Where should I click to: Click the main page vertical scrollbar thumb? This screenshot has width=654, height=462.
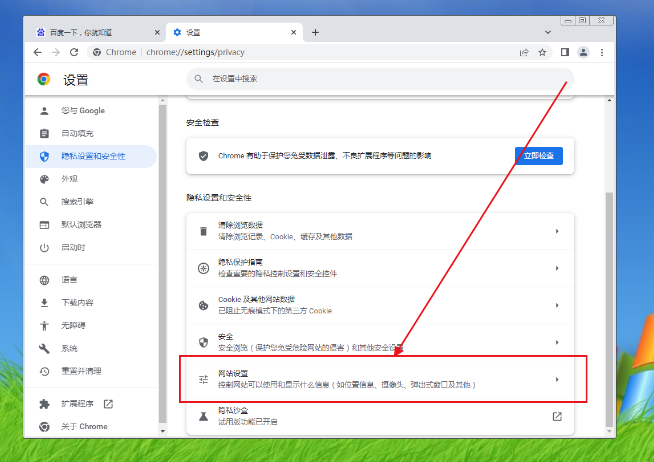(609, 310)
